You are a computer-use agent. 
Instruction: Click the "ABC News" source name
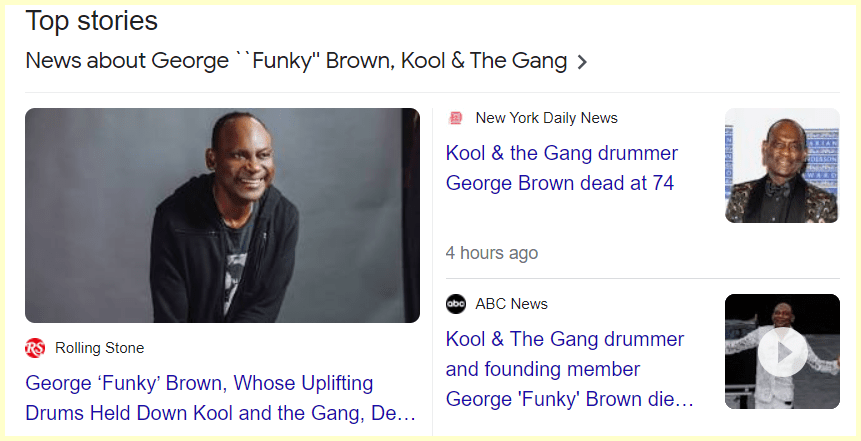(x=511, y=304)
